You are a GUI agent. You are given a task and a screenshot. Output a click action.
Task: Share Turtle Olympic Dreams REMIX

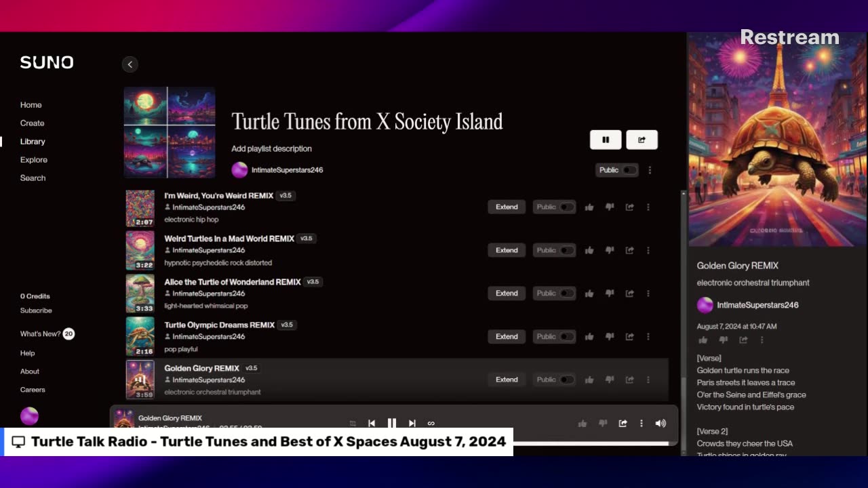coord(629,336)
